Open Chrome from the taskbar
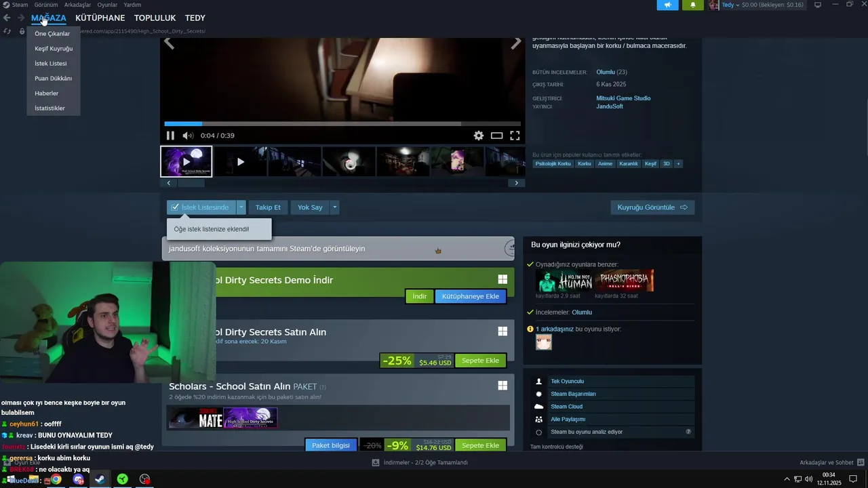 pyautogui.click(x=56, y=480)
